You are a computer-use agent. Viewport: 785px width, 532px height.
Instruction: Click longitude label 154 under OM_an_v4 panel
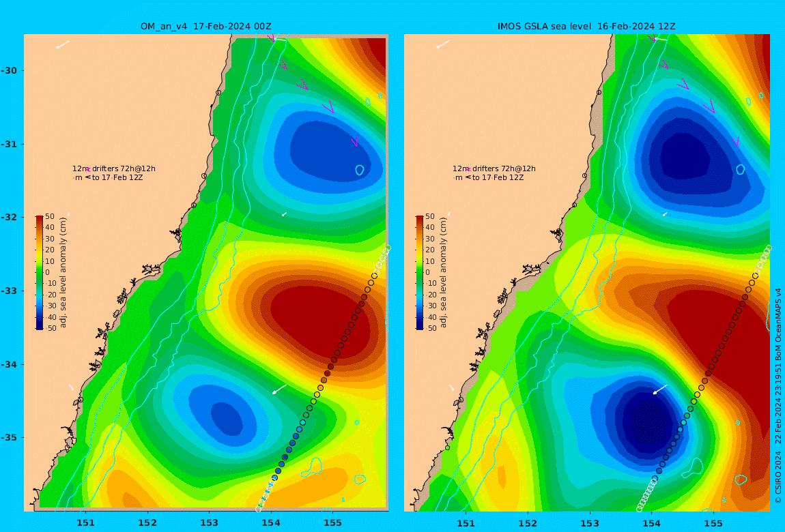pos(271,523)
